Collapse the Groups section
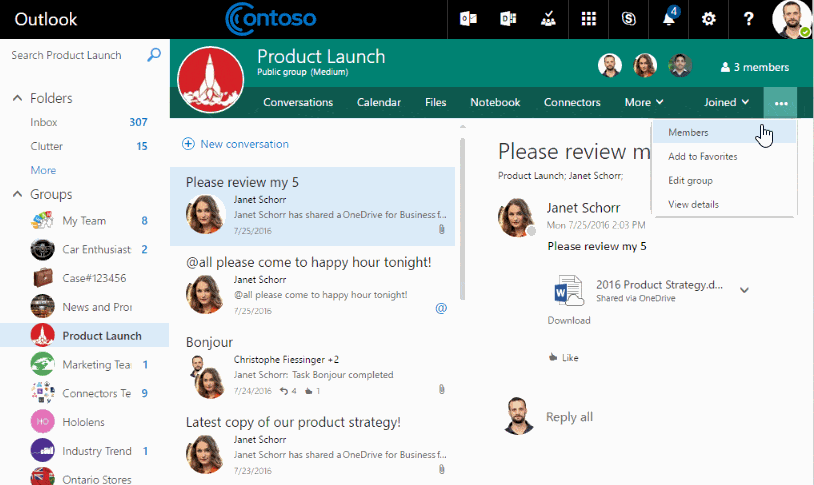814x485 pixels. coord(17,194)
